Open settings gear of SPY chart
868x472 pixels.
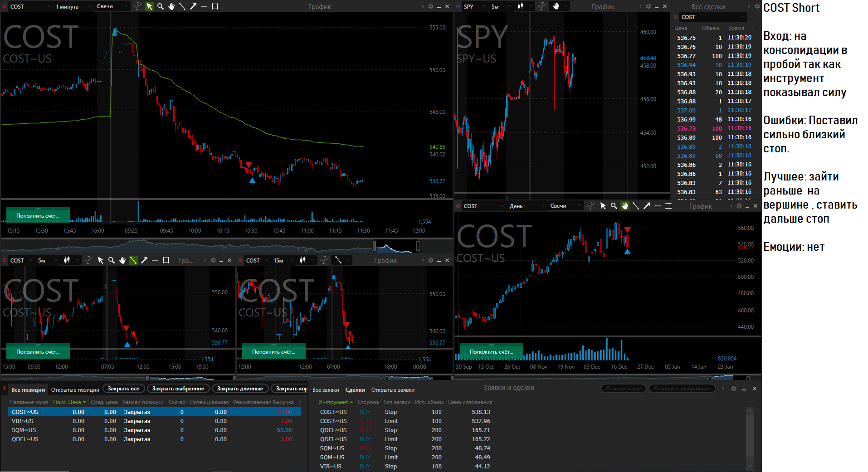[x=649, y=6]
